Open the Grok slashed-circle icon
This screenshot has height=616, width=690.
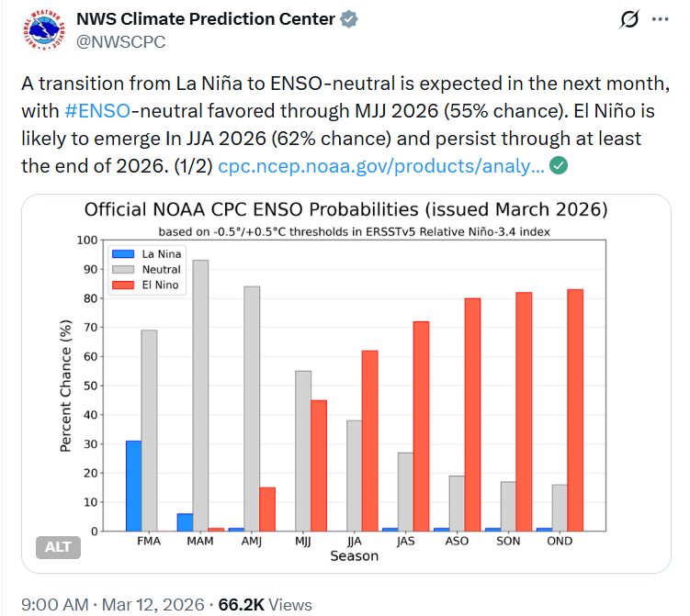(629, 19)
